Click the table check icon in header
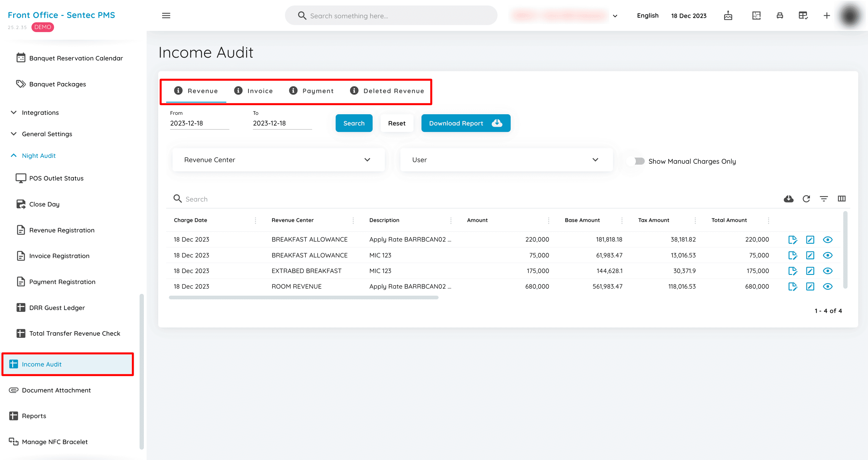The width and height of the screenshot is (868, 460). coord(803,16)
